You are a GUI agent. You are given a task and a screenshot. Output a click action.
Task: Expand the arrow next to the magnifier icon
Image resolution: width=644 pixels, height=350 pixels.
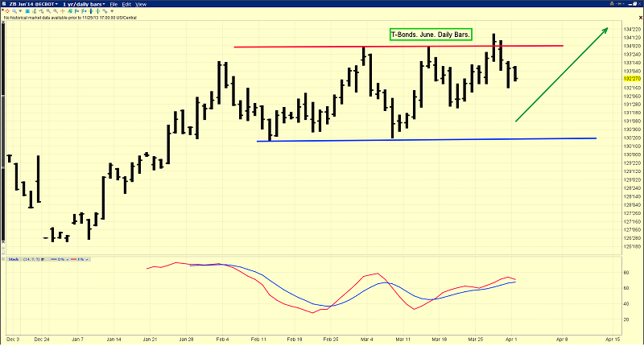pyautogui.click(x=20, y=11)
